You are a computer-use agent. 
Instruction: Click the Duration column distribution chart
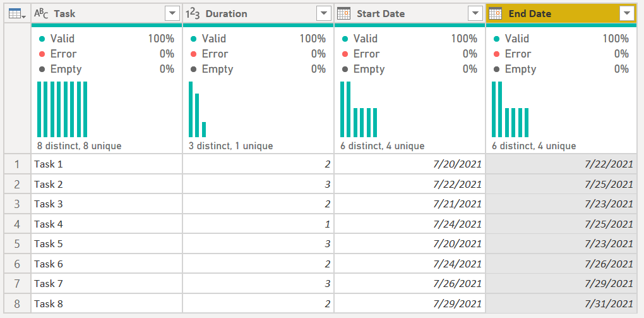197,109
